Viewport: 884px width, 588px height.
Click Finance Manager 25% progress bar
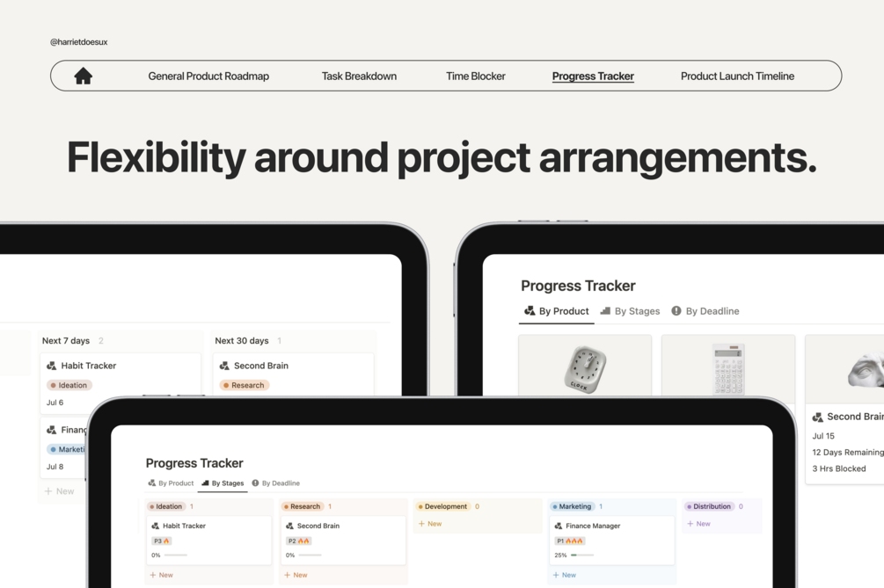[x=581, y=555]
